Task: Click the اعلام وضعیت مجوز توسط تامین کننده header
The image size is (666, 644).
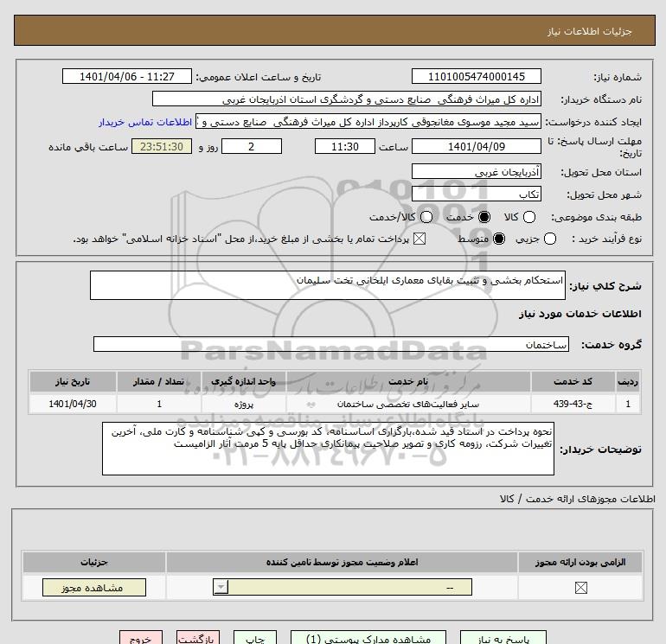Action: (342, 562)
